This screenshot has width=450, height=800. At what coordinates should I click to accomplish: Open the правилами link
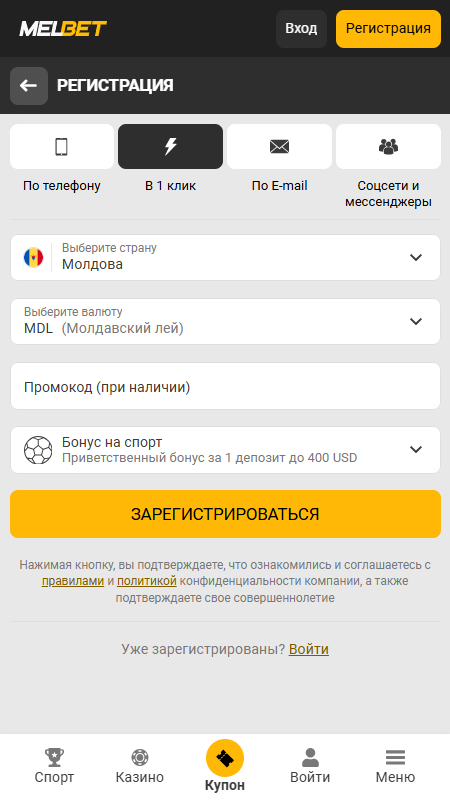click(73, 581)
